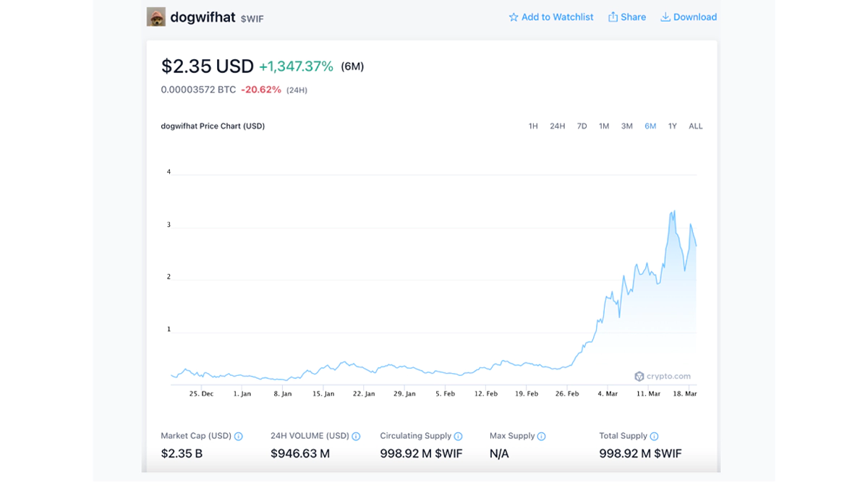Click the $WIF ticker symbol
The width and height of the screenshot is (868, 488).
252,19
